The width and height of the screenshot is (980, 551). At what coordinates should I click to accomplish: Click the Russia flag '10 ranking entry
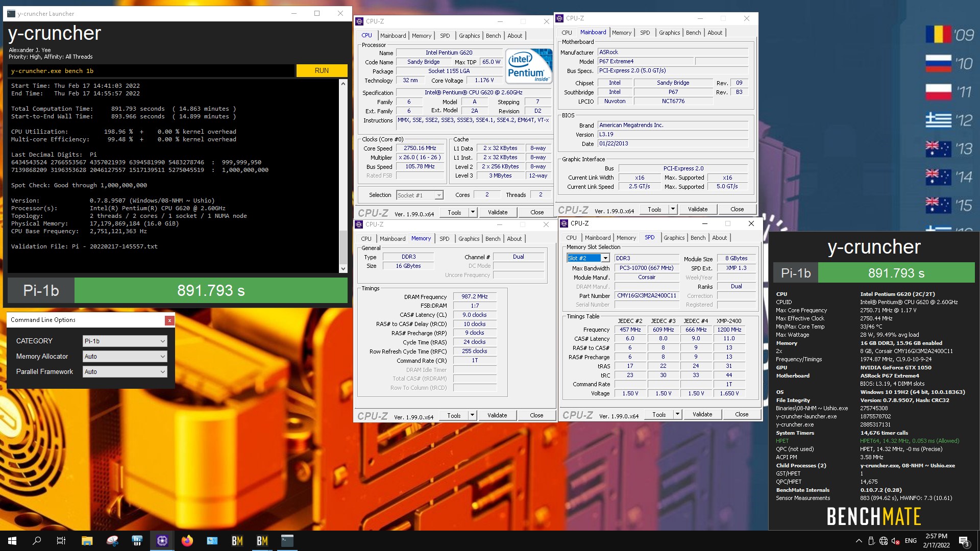click(x=950, y=63)
